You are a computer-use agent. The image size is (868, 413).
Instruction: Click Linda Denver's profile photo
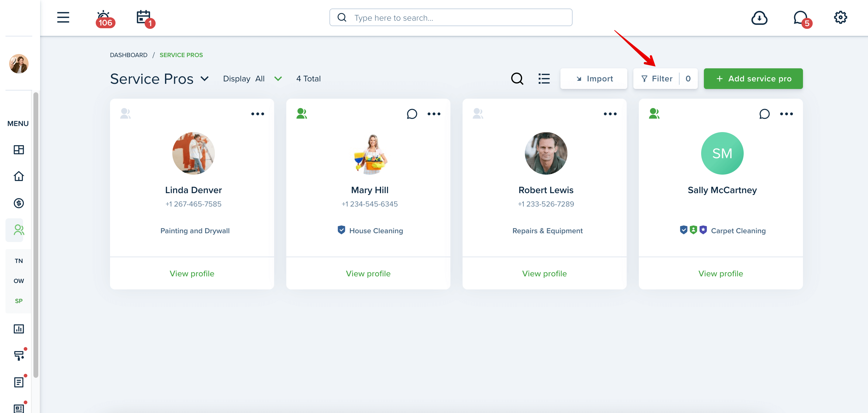click(193, 153)
